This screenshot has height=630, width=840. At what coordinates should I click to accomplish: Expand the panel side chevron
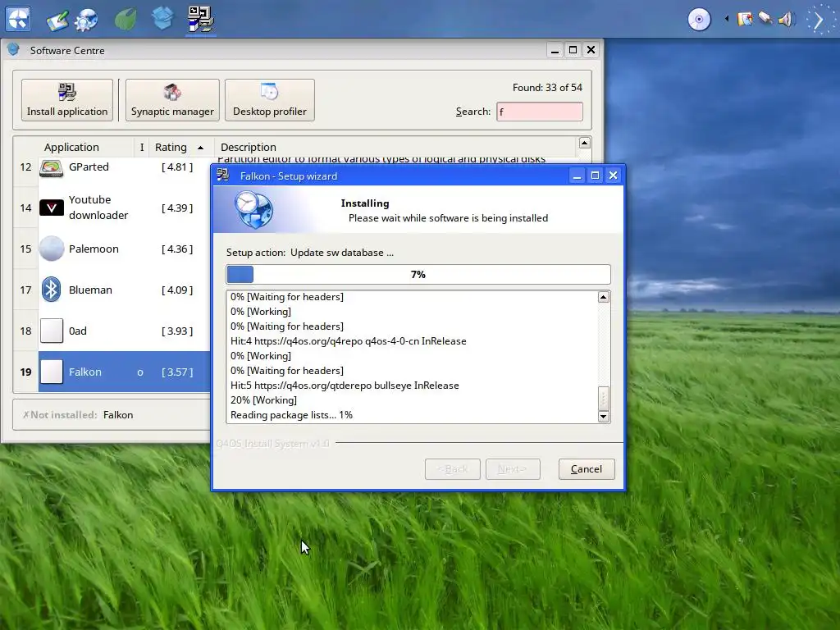coord(819,20)
